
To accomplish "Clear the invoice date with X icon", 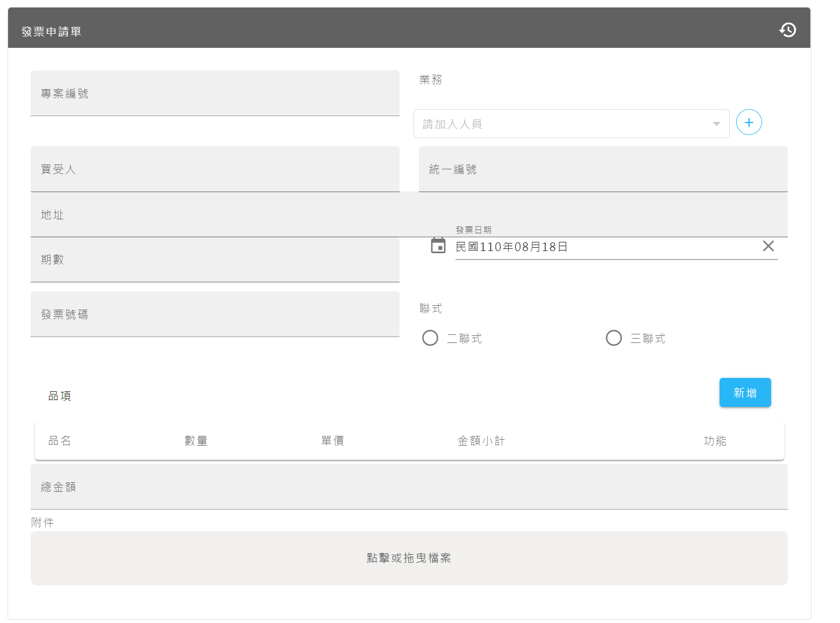I will click(768, 246).
